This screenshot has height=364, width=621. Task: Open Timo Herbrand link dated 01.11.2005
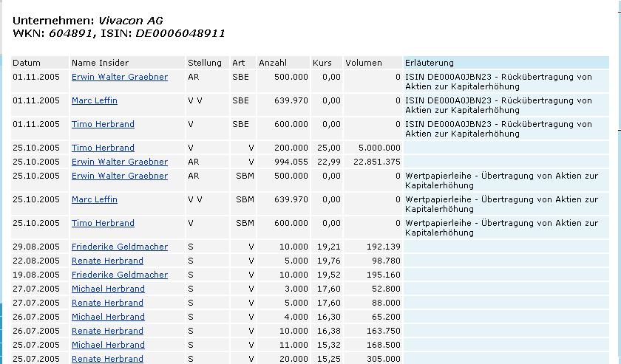click(x=103, y=124)
